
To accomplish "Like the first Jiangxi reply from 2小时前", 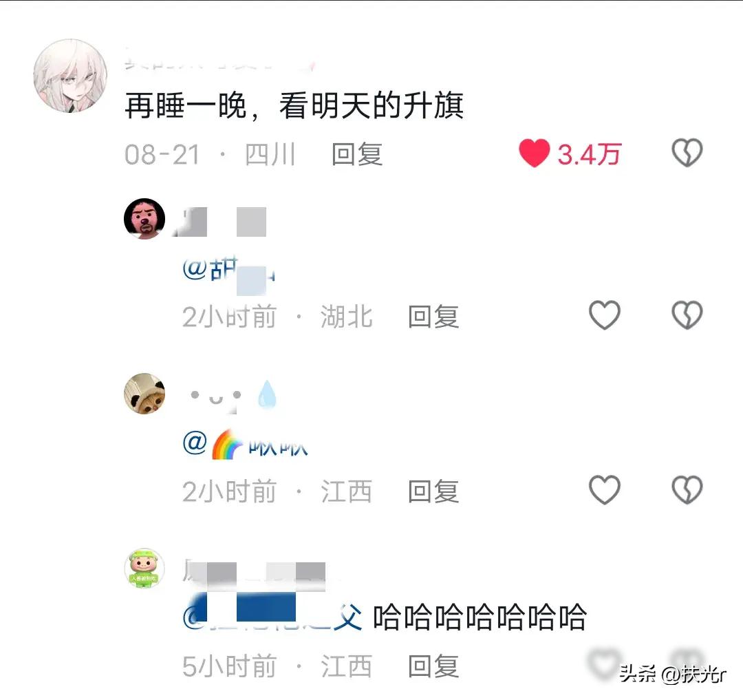I will click(605, 489).
